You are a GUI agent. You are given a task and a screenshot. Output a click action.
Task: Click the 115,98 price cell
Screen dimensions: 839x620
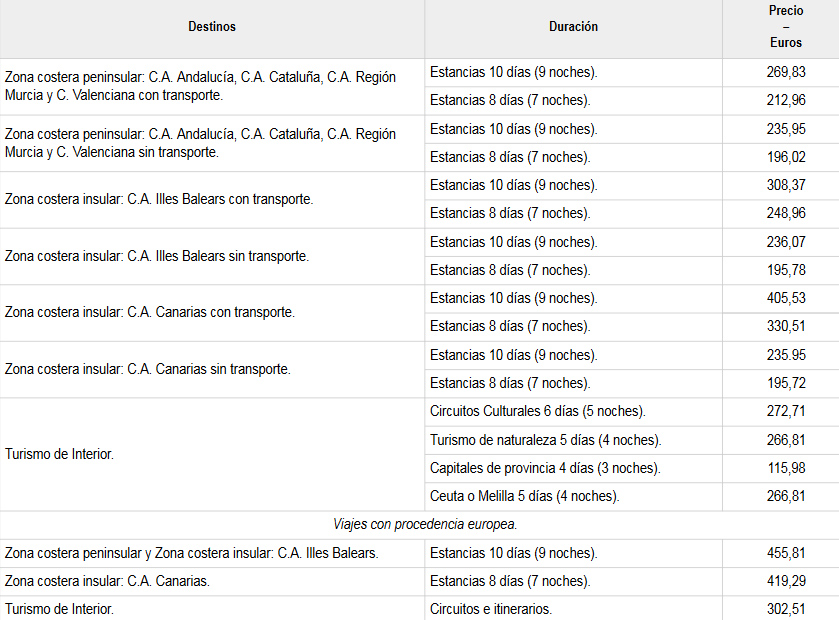click(x=785, y=468)
